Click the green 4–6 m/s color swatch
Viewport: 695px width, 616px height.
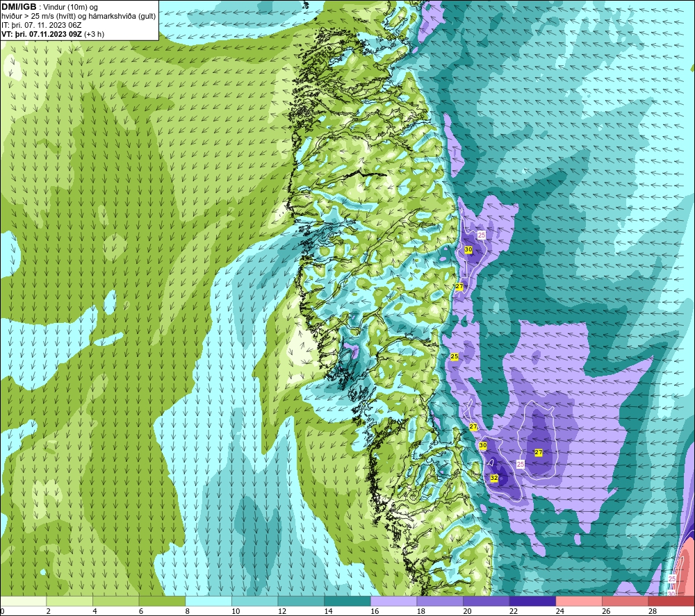click(x=115, y=601)
